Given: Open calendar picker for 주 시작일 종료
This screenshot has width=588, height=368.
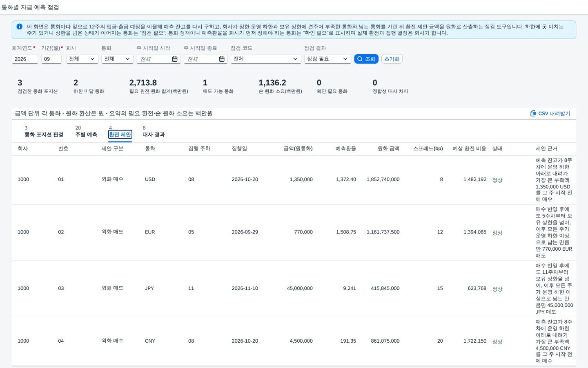Looking at the screenshot, I should pyautogui.click(x=222, y=59).
